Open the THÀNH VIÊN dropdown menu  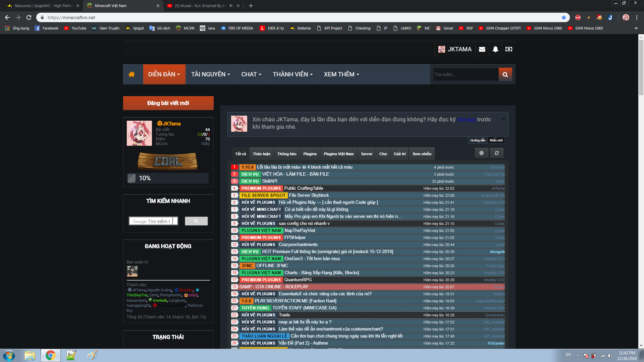pyautogui.click(x=292, y=74)
